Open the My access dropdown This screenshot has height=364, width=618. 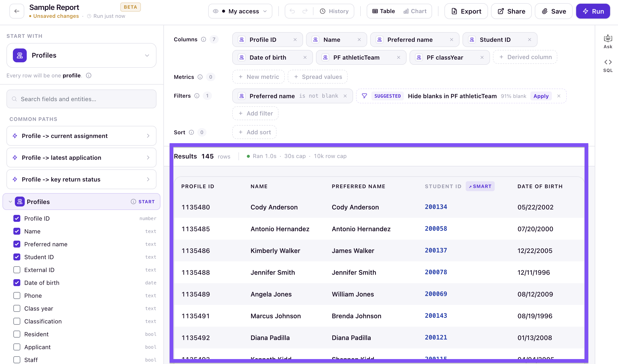240,11
